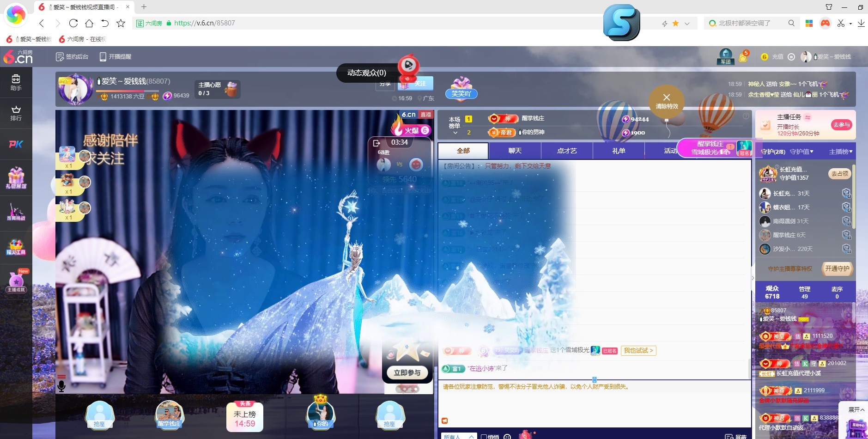Click the 醒掌钱庄 seat avatar

click(169, 415)
